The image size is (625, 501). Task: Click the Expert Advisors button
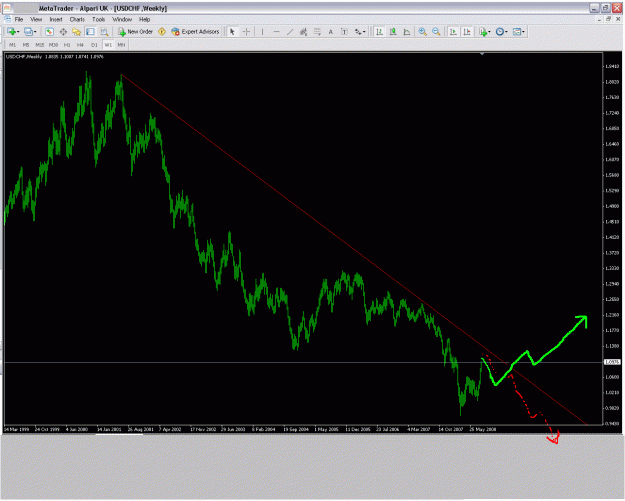tap(195, 32)
